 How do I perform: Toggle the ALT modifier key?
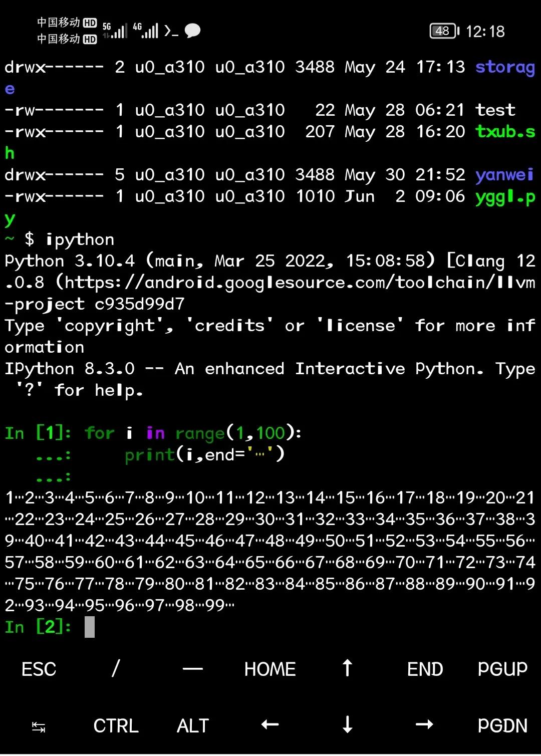tap(192, 725)
